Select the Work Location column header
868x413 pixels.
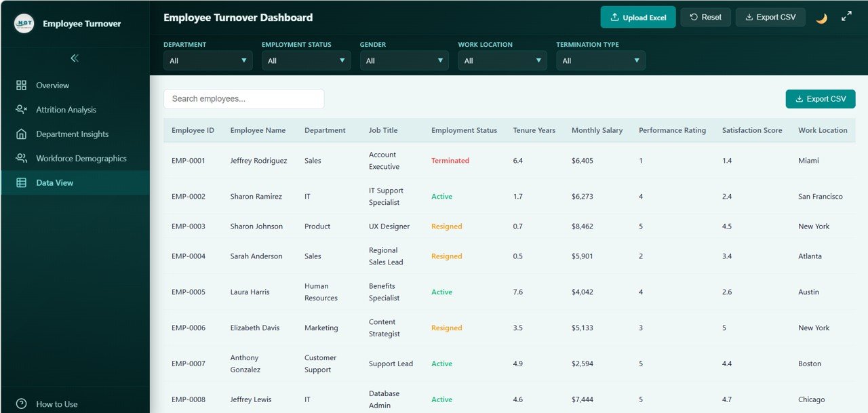click(823, 130)
